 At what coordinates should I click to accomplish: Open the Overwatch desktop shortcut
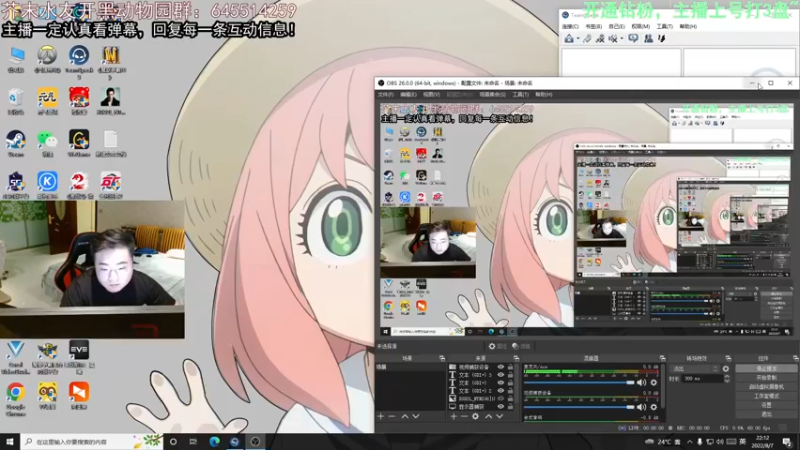[x=47, y=59]
